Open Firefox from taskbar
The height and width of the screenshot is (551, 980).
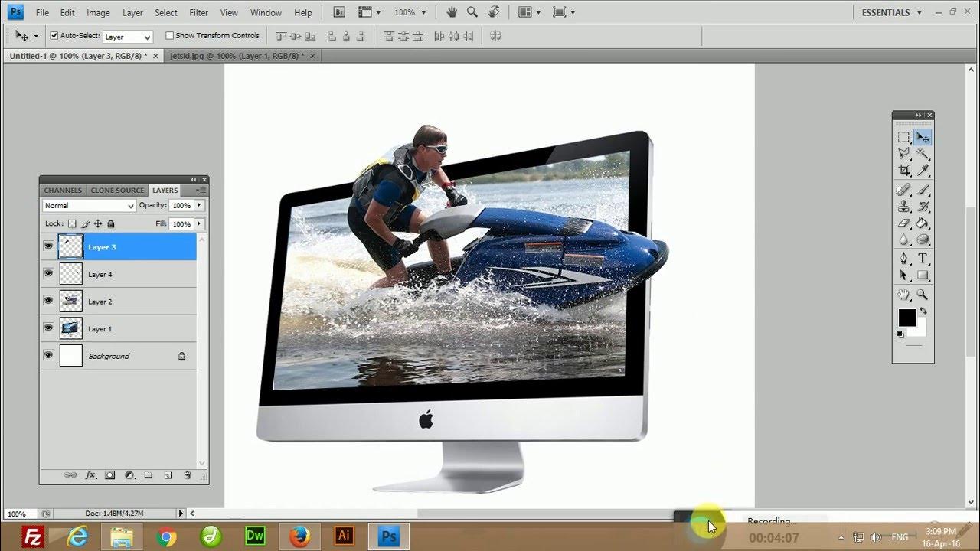[x=299, y=536]
